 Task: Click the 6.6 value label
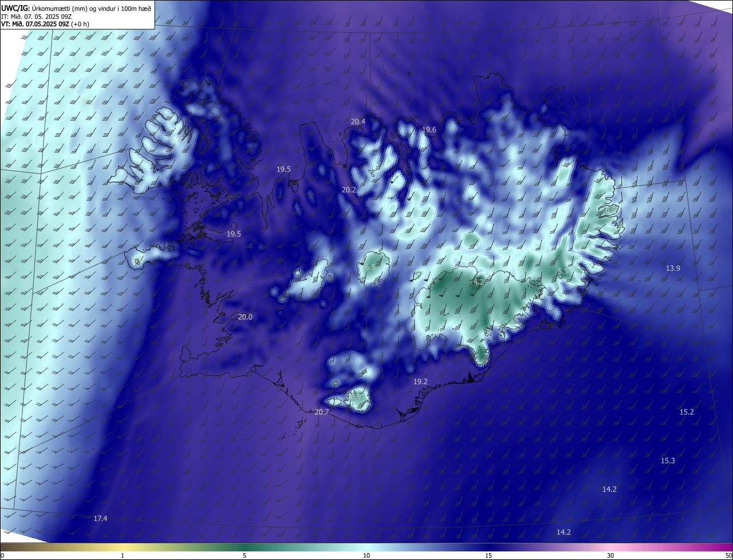tap(610, 210)
